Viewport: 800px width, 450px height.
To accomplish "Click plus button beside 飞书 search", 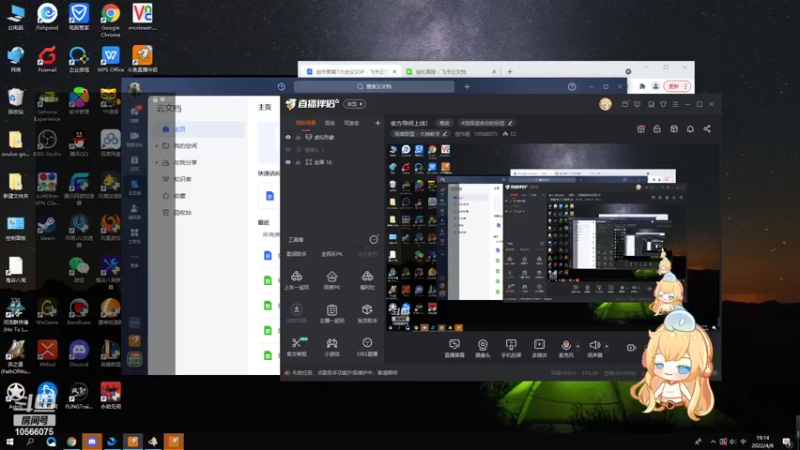I will [x=467, y=87].
